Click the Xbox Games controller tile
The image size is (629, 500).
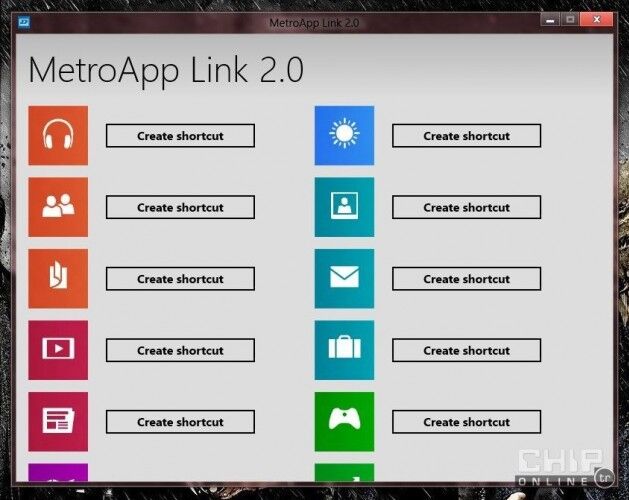tap(344, 421)
